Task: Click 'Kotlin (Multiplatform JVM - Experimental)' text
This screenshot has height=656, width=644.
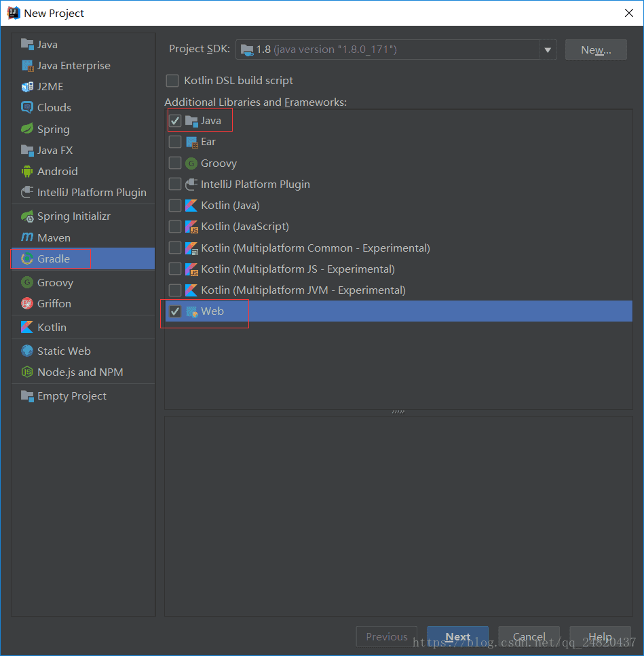Action: tap(303, 290)
